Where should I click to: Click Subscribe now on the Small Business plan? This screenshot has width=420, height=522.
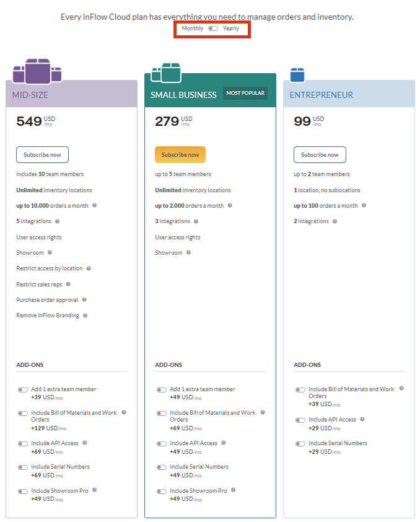point(180,155)
